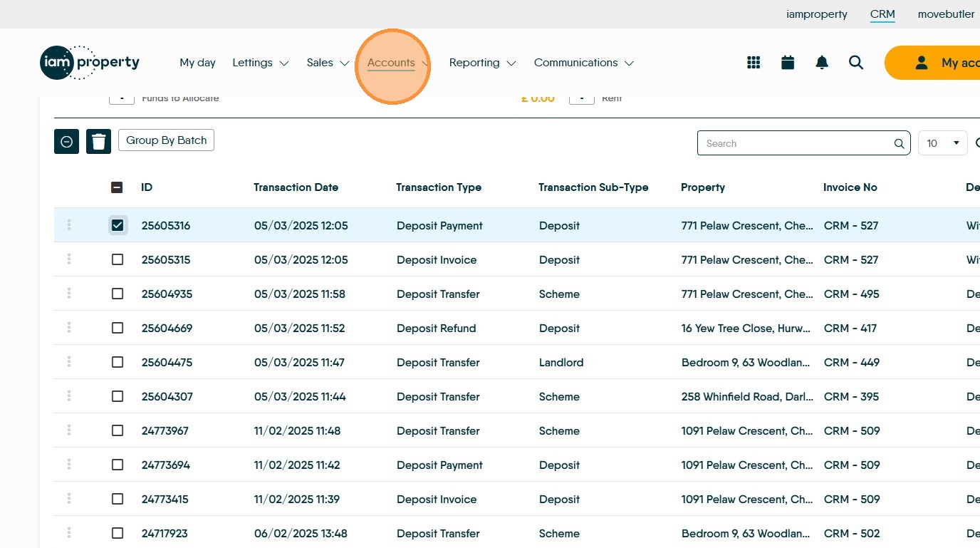
Task: Click into the table Search field
Action: coord(798,143)
